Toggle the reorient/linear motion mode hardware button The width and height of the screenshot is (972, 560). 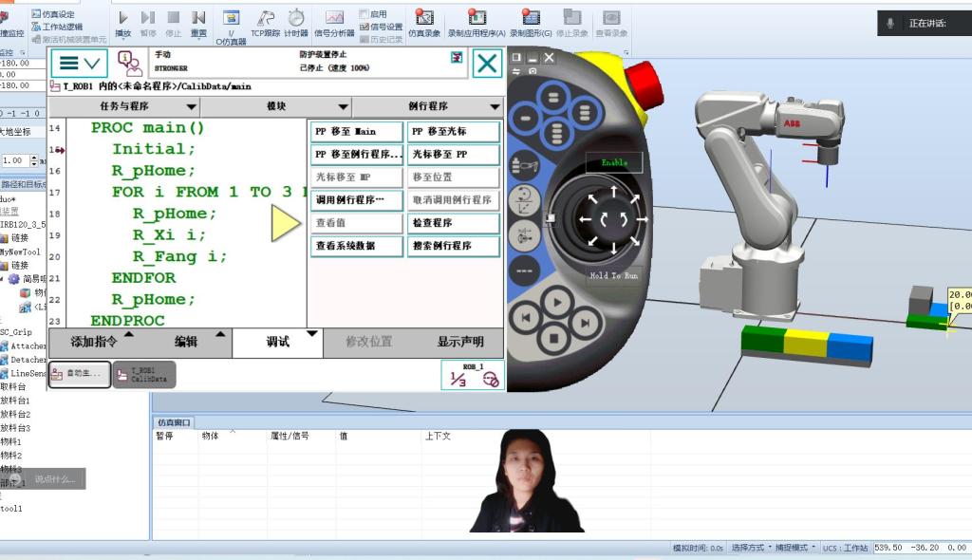click(x=524, y=200)
